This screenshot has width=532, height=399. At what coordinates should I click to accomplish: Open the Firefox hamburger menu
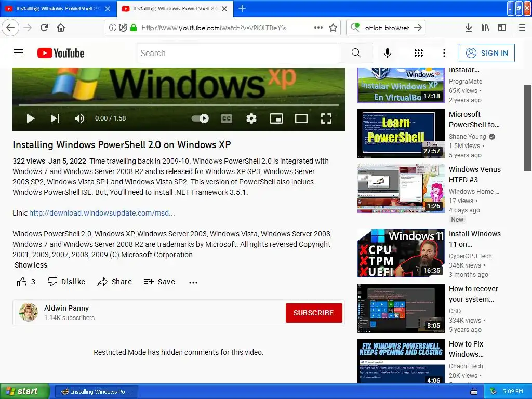tap(522, 28)
